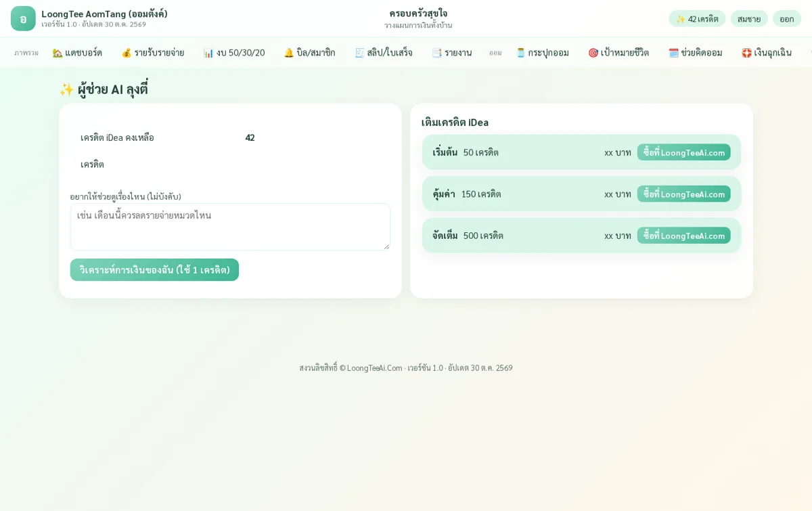Open สลิป/ใบเสร็จ receipts section
Image resolution: width=812 pixels, height=511 pixels.
[384, 52]
